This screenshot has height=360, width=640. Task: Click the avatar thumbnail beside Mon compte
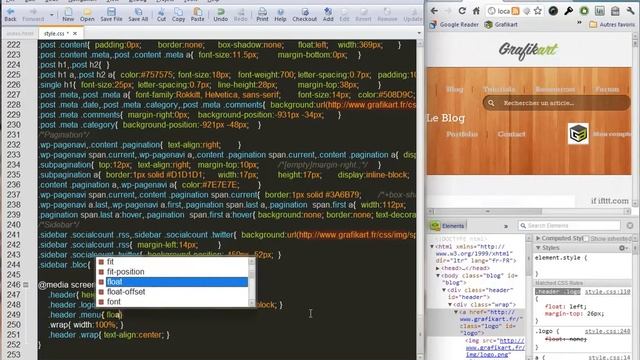578,133
